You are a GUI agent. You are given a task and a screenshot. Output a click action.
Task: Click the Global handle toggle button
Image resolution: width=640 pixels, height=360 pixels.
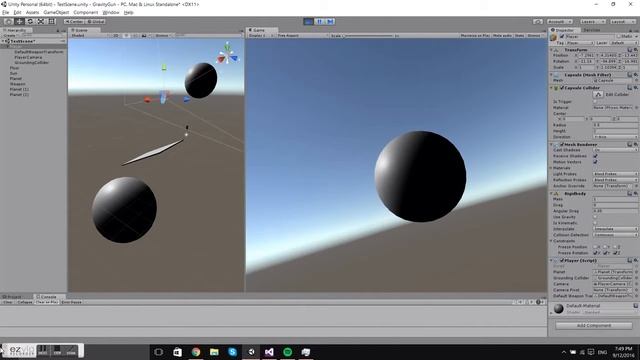click(x=96, y=22)
